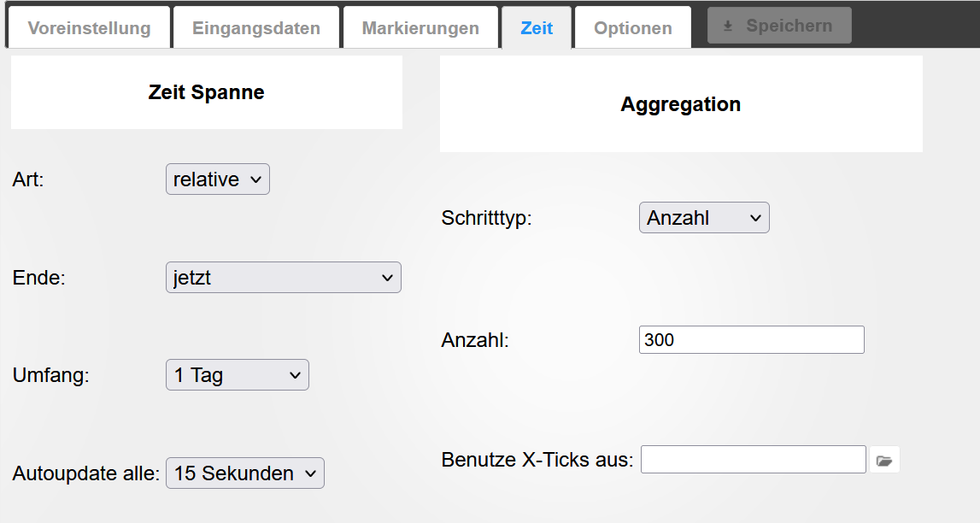
Task: Focus the Benutze X-Ticks aus text field
Action: coord(753,460)
